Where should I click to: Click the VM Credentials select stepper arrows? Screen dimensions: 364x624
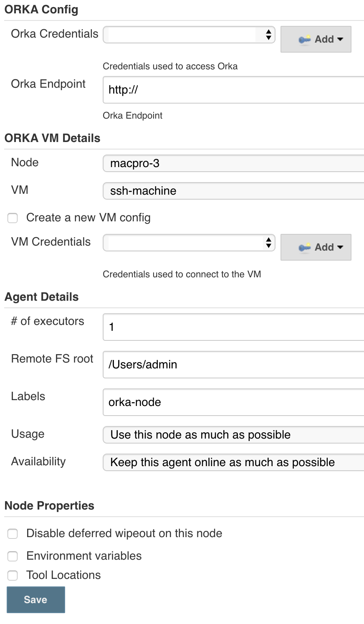pyautogui.click(x=269, y=243)
